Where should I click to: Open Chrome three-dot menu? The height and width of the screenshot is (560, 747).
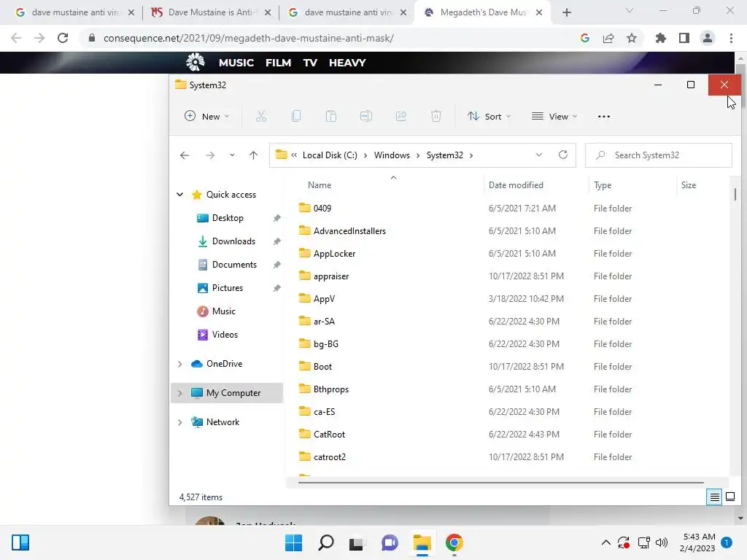click(731, 38)
